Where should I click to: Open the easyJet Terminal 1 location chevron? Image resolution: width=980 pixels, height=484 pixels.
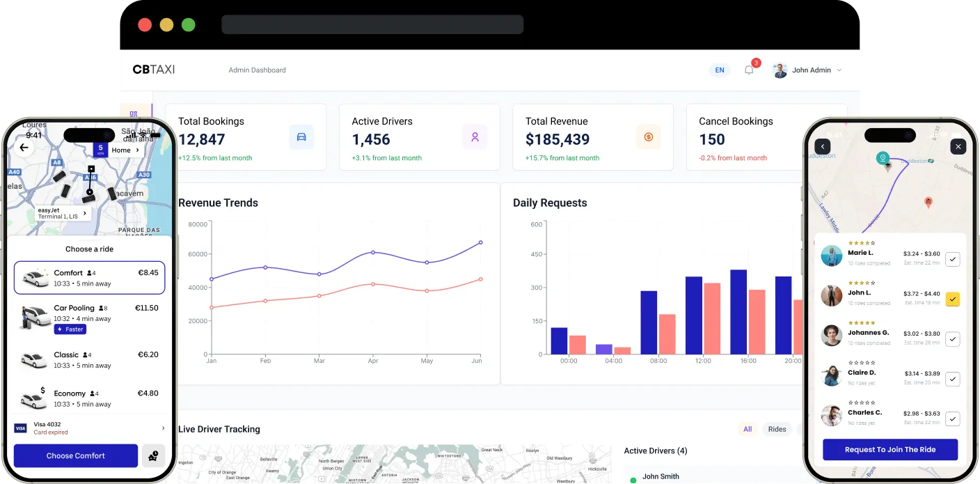(x=86, y=213)
